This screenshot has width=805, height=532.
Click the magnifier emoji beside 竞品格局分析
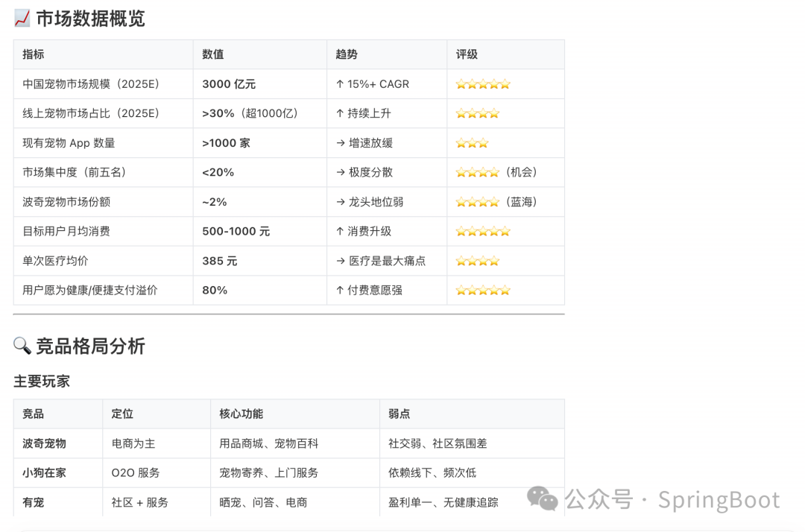coord(22,346)
